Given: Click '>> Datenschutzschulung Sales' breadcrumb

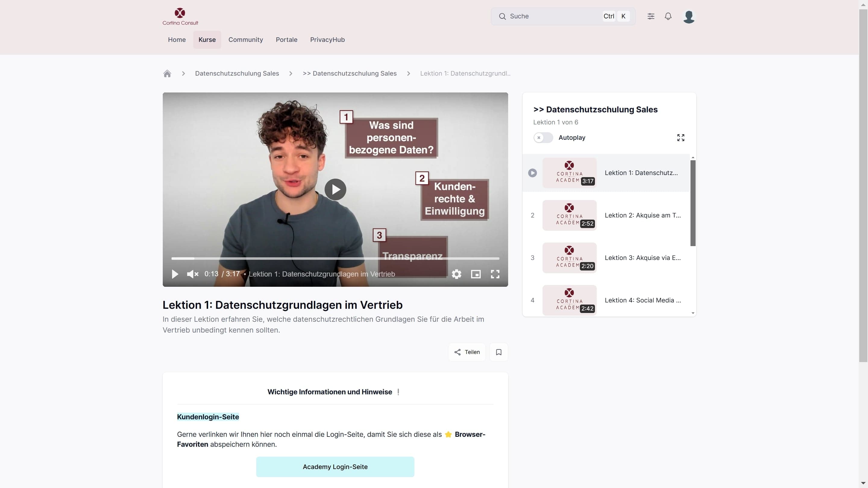Looking at the screenshot, I should [349, 74].
